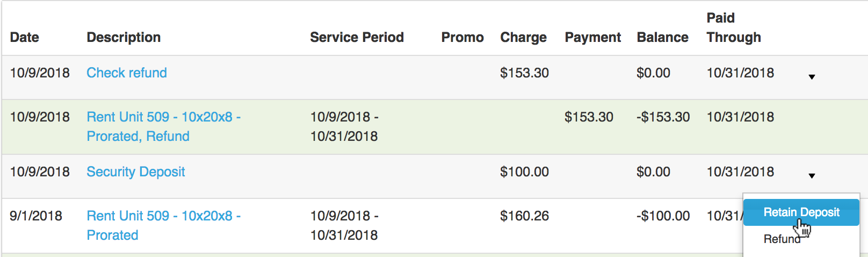Click the Rent Unit 509 Prorated, Refund link
Image resolution: width=868 pixels, height=257 pixels.
(x=163, y=126)
